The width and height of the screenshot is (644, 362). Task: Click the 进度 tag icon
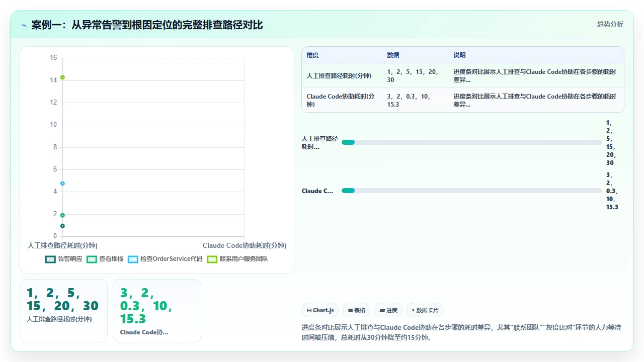[382, 311]
